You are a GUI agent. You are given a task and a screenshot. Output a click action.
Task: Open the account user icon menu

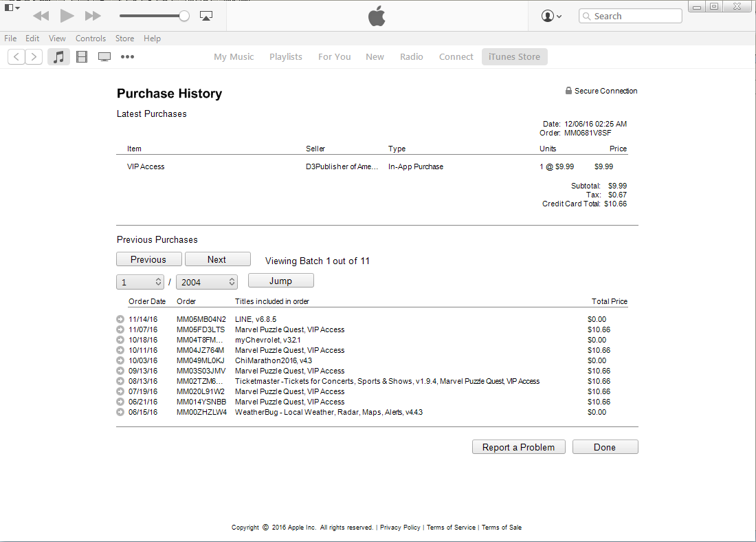[x=551, y=16]
